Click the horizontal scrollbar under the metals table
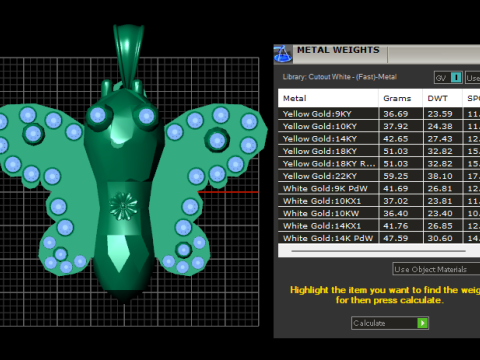480x360 pixels. [x=378, y=251]
